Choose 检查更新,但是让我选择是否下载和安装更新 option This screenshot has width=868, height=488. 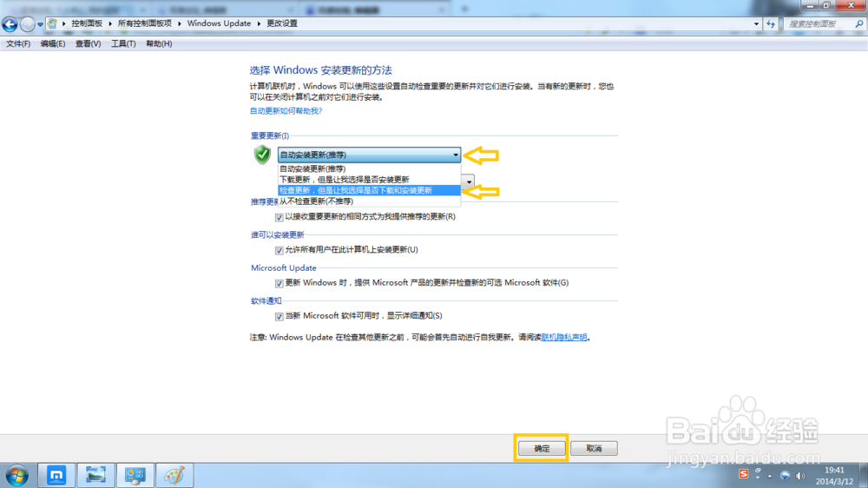[369, 190]
